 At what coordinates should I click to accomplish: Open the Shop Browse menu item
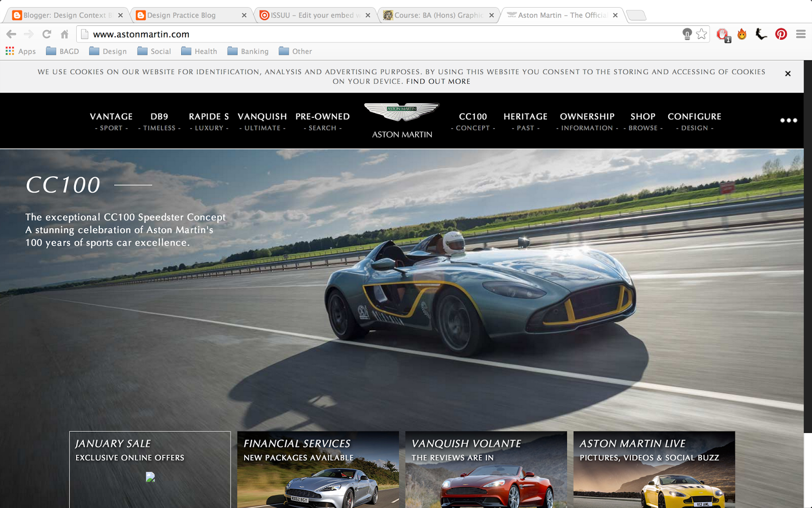pyautogui.click(x=643, y=121)
